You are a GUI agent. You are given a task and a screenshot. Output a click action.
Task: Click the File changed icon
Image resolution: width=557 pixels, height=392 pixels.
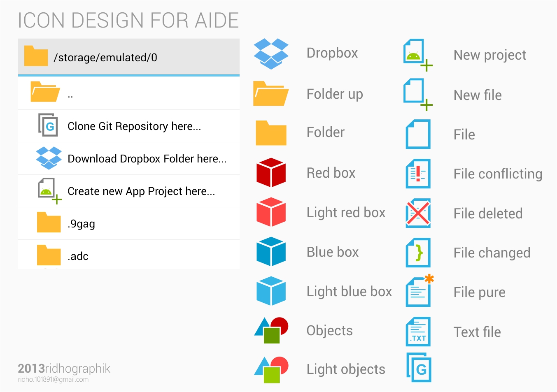click(417, 253)
